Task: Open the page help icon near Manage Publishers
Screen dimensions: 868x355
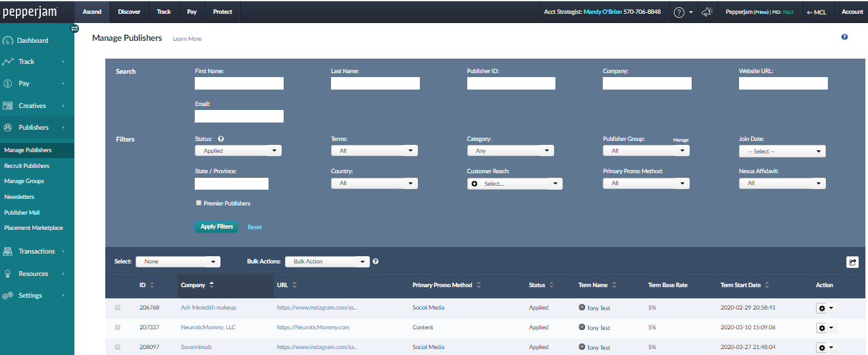Action: click(x=844, y=37)
